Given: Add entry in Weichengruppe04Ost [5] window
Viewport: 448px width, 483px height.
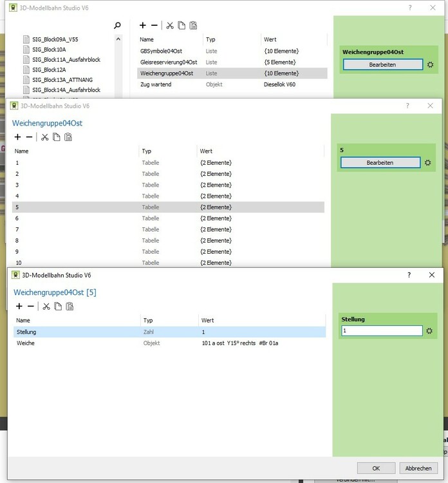Looking at the screenshot, I should [x=19, y=306].
